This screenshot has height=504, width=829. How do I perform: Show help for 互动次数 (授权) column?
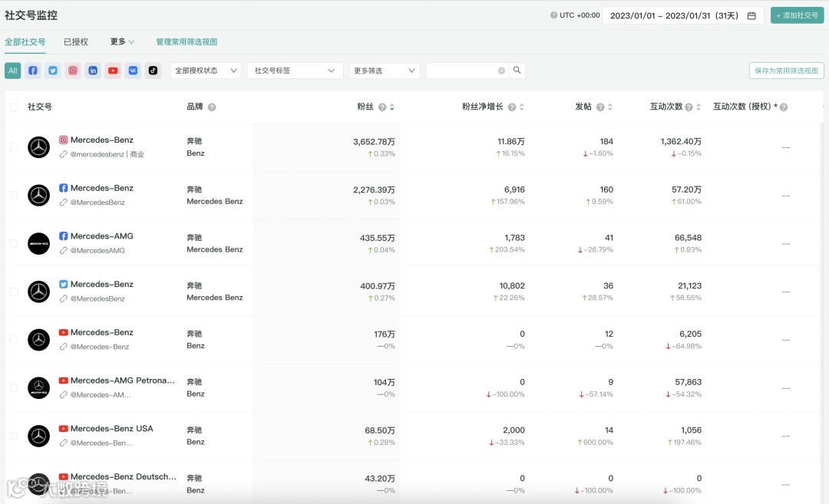coord(784,107)
